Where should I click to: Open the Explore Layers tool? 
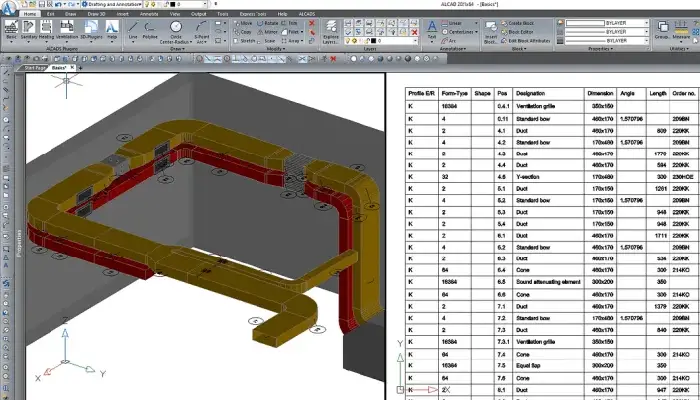tap(331, 30)
